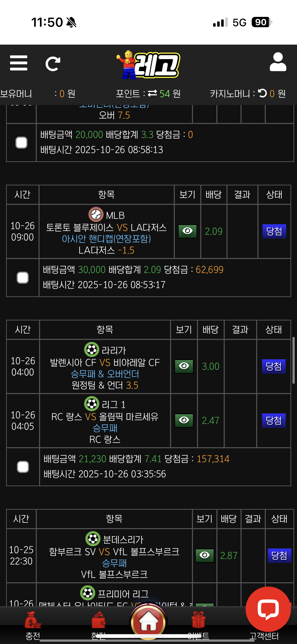Check the 20,000 bet checkbox
297x644 pixels.
coord(21,143)
